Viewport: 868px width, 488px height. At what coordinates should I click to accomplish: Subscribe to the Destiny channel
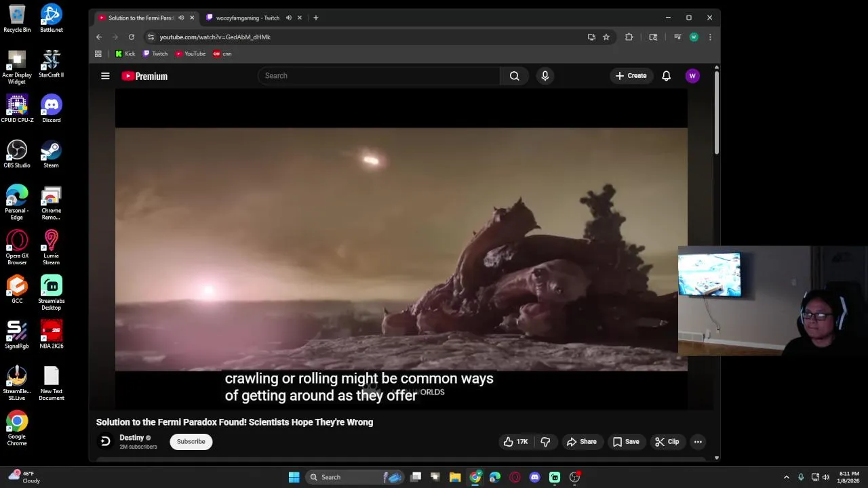click(191, 442)
